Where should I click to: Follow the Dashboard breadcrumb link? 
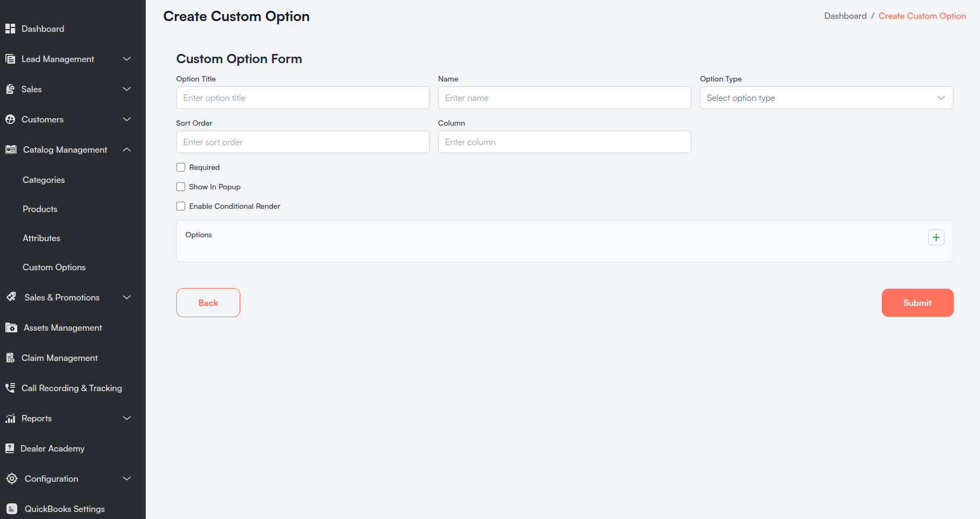(x=845, y=16)
